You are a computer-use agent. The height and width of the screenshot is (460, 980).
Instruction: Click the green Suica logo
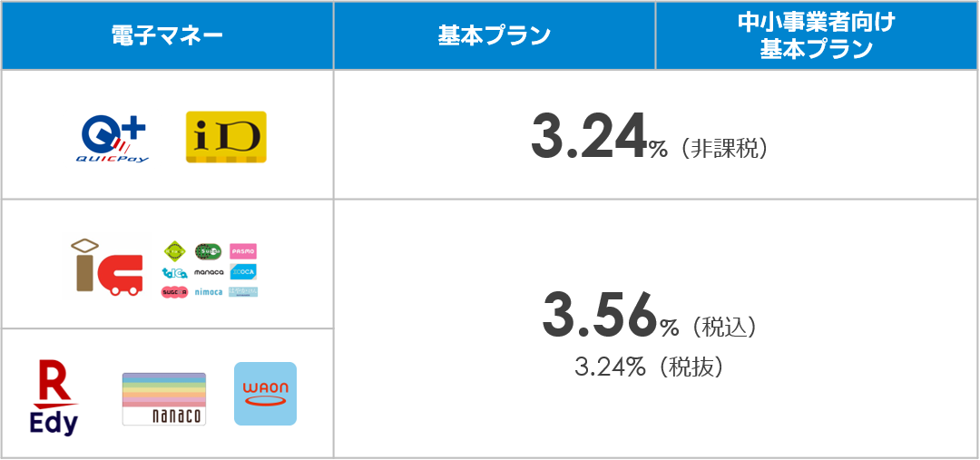tap(209, 251)
